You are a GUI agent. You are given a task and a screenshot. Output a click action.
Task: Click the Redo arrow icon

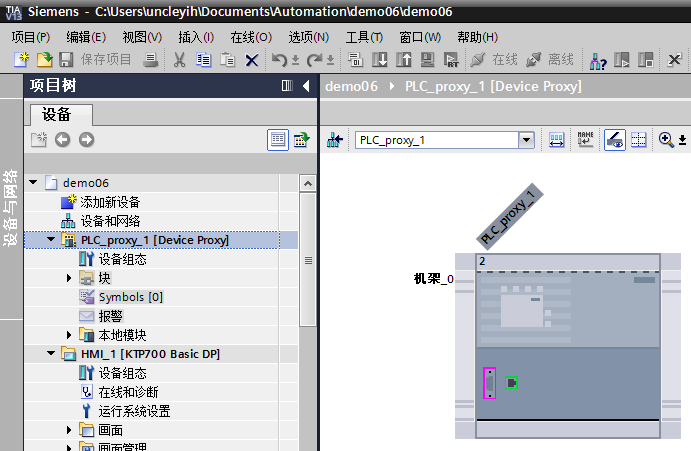coord(315,60)
